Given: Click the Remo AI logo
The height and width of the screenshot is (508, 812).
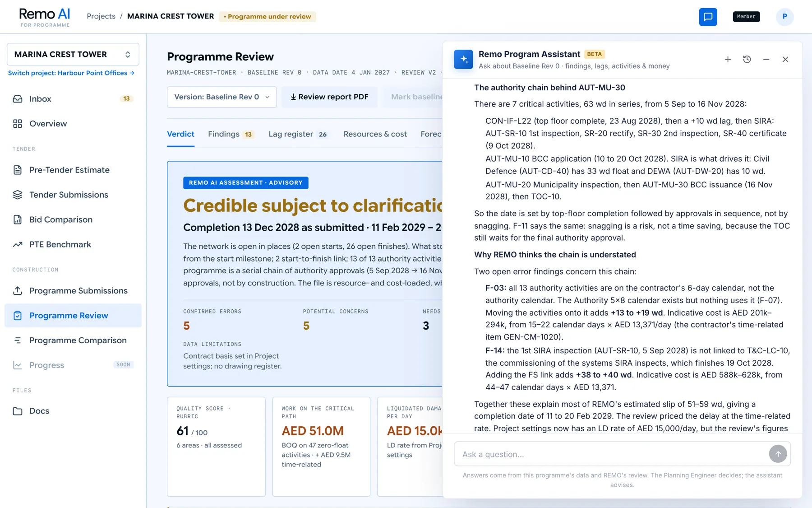Looking at the screenshot, I should click(x=45, y=17).
